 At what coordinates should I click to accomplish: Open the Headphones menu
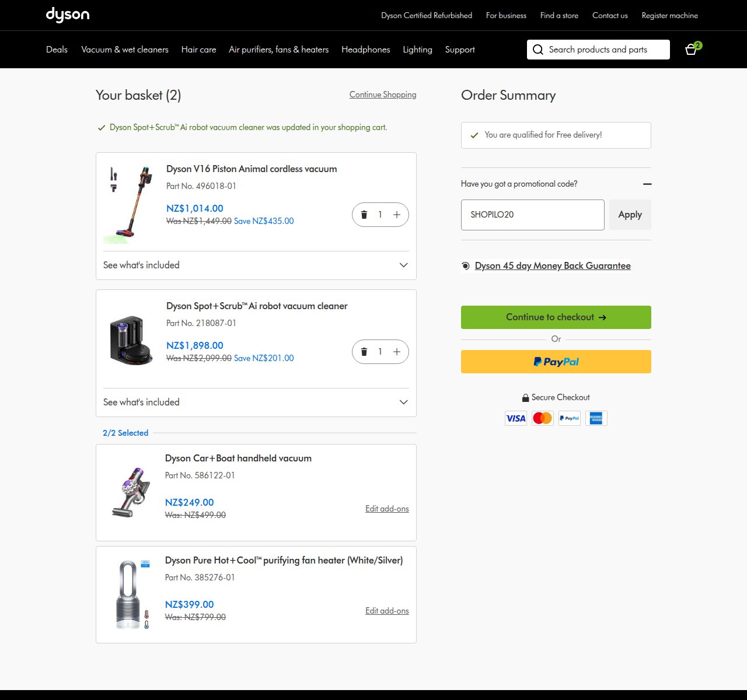click(x=366, y=50)
